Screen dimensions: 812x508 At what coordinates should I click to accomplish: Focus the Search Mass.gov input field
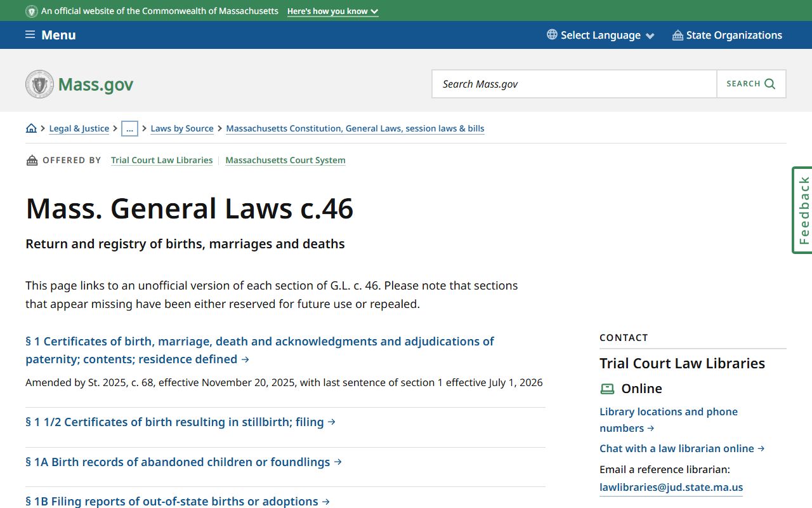tap(574, 84)
